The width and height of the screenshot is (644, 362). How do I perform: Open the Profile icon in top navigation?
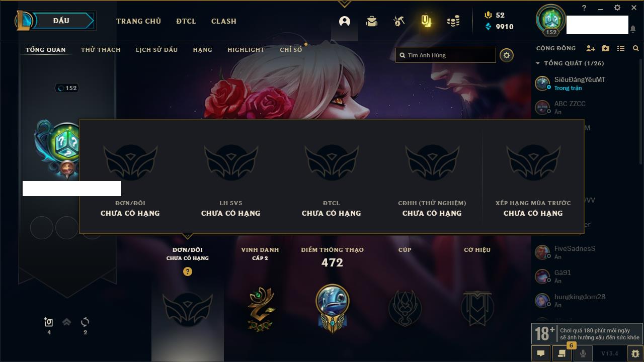345,21
